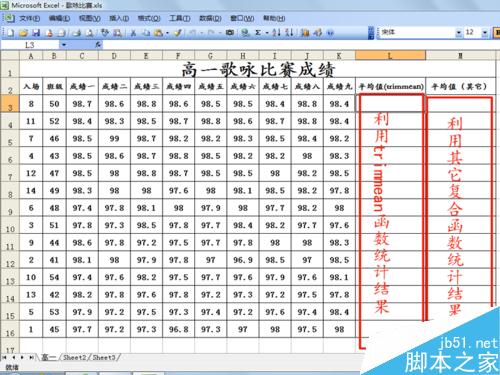Select column header L
Image resolution: width=500 pixels, height=375 pixels.
[390, 55]
